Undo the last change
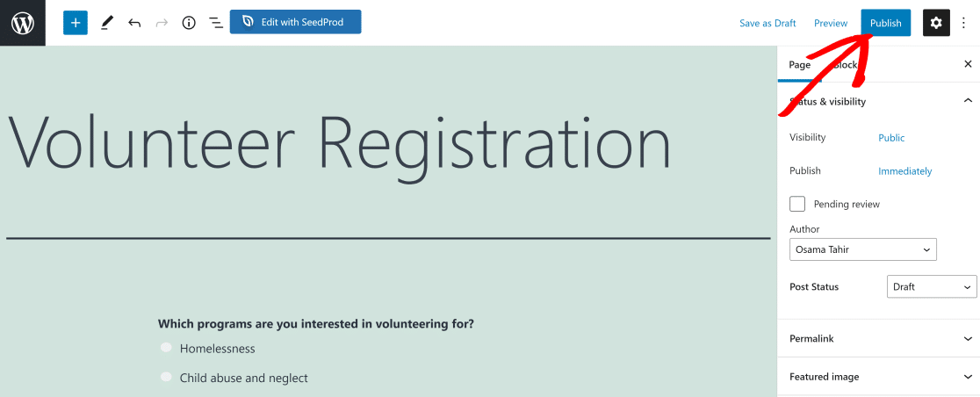Viewport: 980px width, 397px height. [134, 23]
